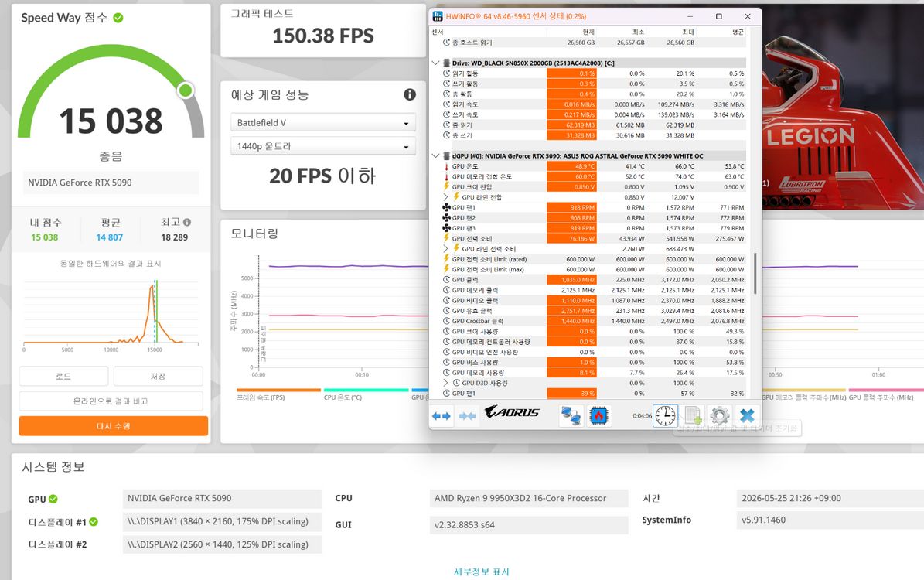Collapse Drive WD_BLACK SN850X sensor group
Viewport: 924px width, 580px height.
435,63
